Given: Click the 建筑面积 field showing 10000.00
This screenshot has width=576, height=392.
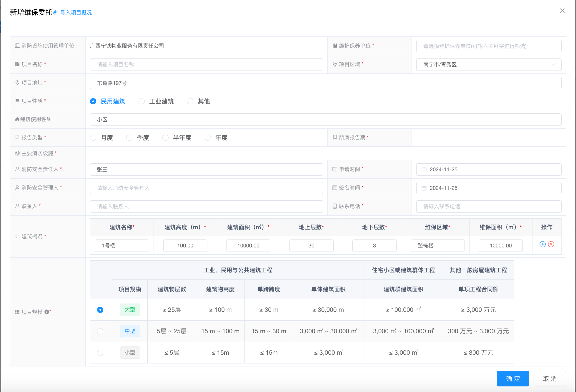Looking at the screenshot, I should [248, 246].
